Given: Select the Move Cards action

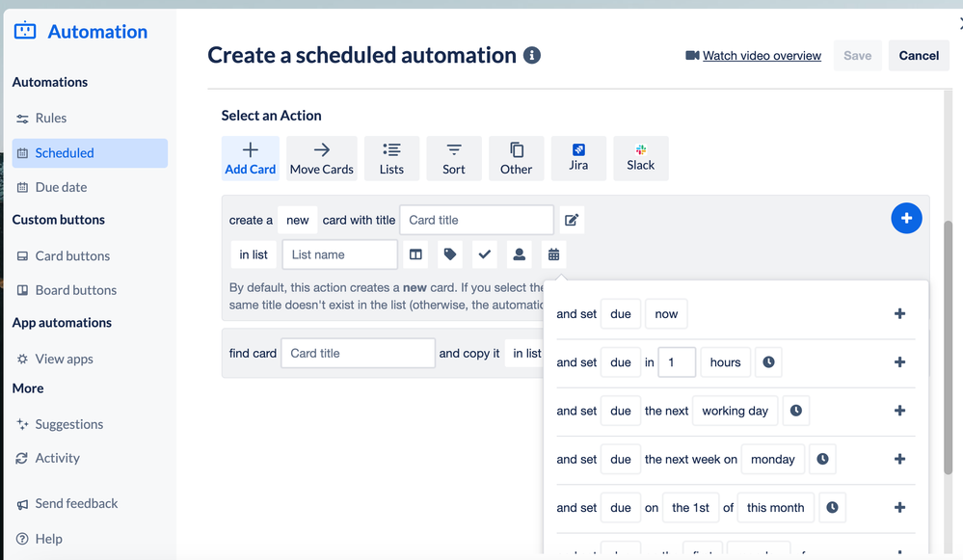Looking at the screenshot, I should pyautogui.click(x=322, y=158).
